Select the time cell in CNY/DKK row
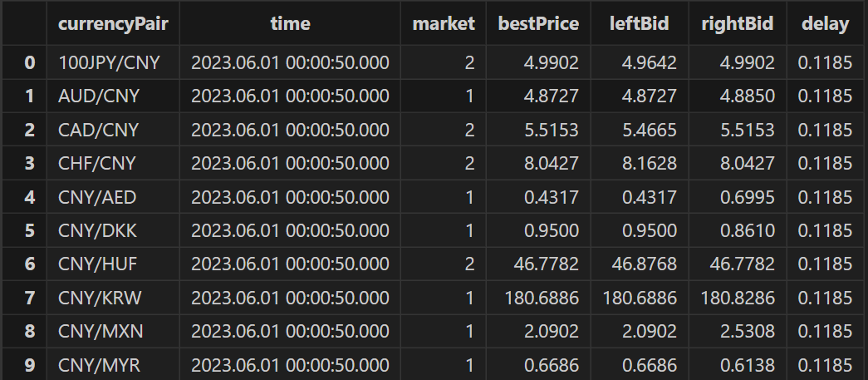The width and height of the screenshot is (868, 380). click(x=290, y=231)
